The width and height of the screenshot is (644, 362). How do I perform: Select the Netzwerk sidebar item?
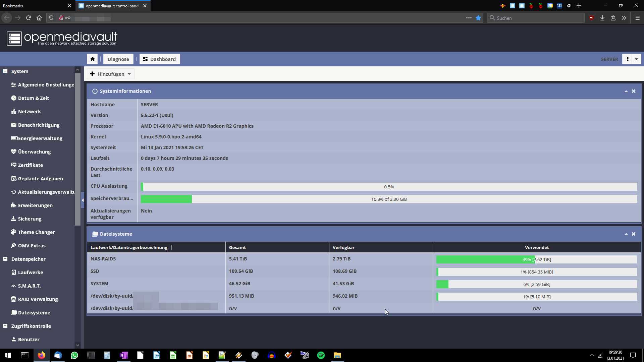coord(30,111)
